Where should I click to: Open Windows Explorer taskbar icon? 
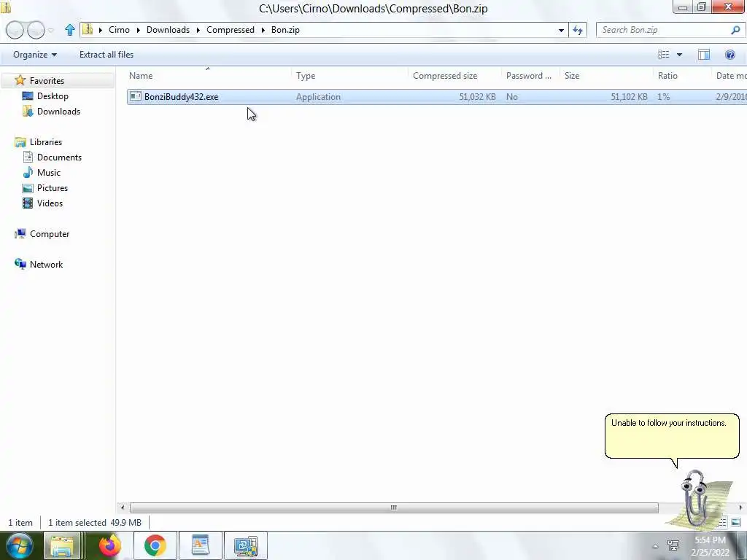(62, 545)
